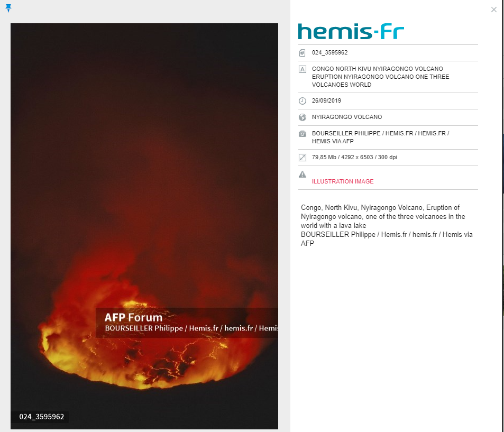Click the hash reference number icon

(x=302, y=53)
